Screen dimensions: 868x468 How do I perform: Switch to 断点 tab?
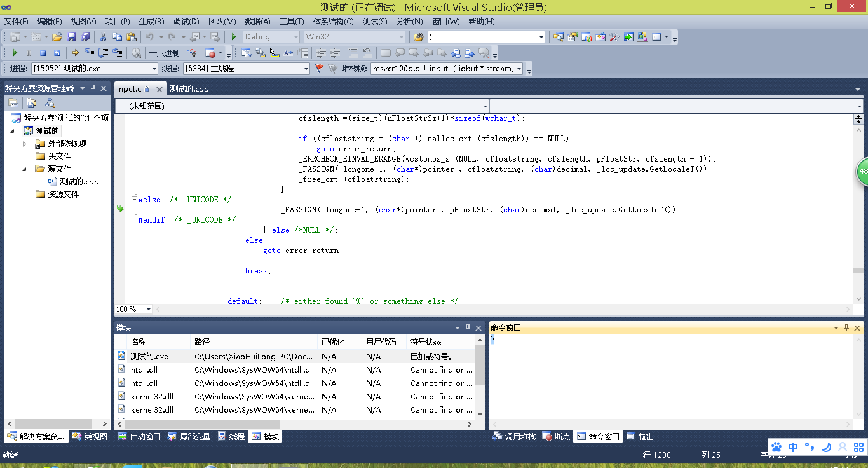[557, 436]
